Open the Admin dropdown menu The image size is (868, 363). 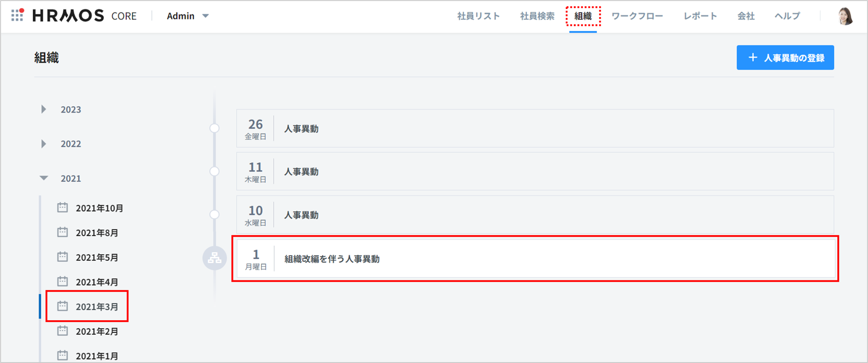188,16
